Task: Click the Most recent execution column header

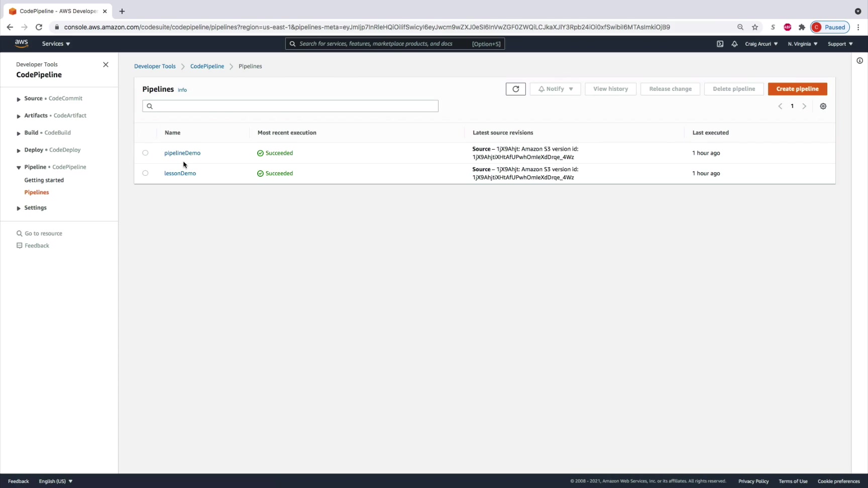Action: pyautogui.click(x=287, y=133)
